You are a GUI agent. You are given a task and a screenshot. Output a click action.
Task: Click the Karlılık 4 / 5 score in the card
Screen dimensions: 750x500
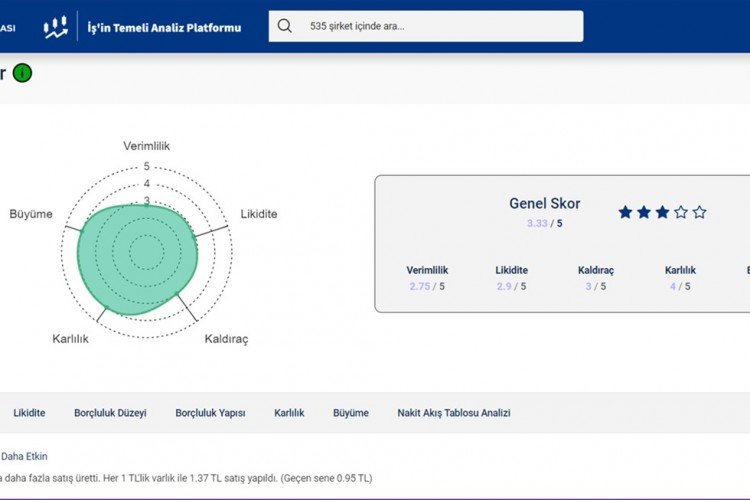point(680,287)
